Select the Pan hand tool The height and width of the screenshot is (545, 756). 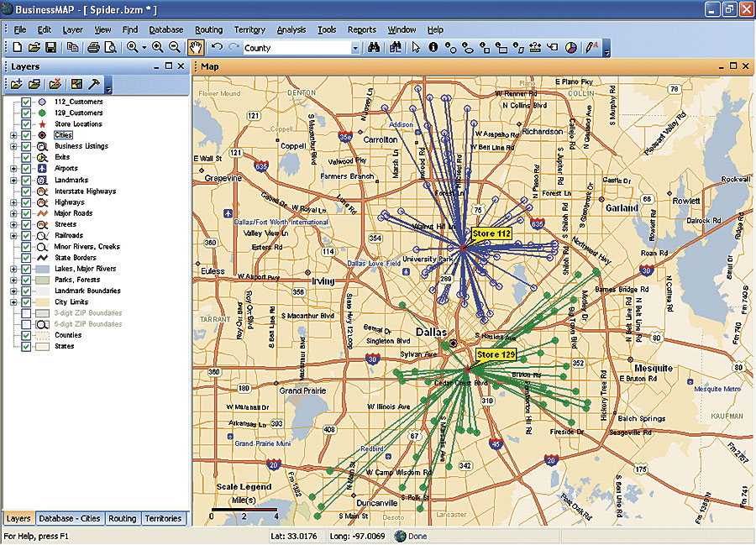tap(196, 48)
